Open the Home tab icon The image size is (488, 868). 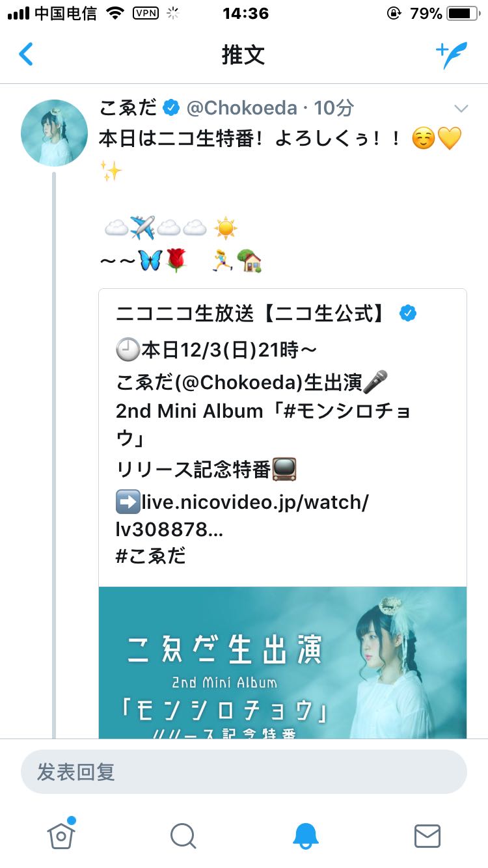coord(61,834)
